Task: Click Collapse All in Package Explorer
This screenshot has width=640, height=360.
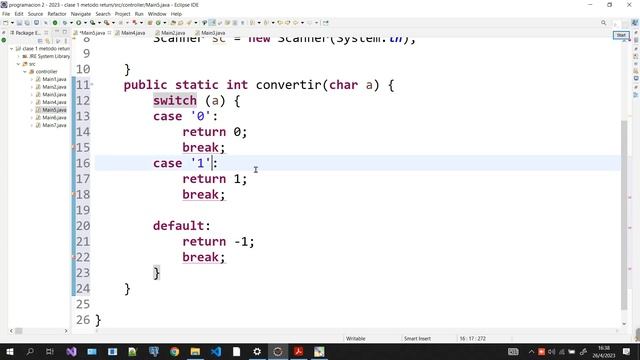Action: 40,41
